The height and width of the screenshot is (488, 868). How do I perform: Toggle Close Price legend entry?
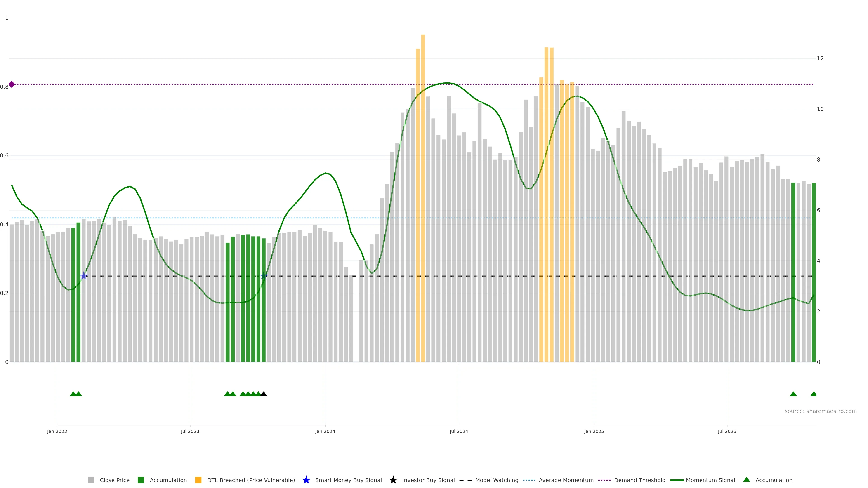coord(114,480)
